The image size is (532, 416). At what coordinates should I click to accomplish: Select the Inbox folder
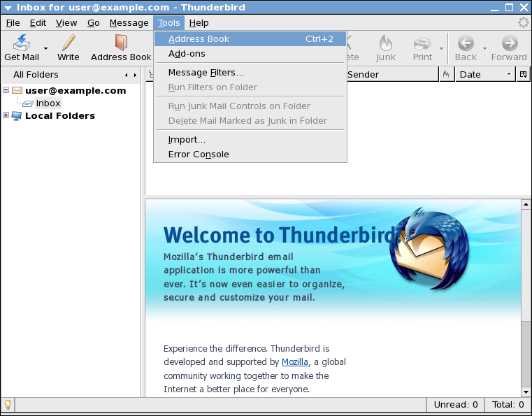48,103
